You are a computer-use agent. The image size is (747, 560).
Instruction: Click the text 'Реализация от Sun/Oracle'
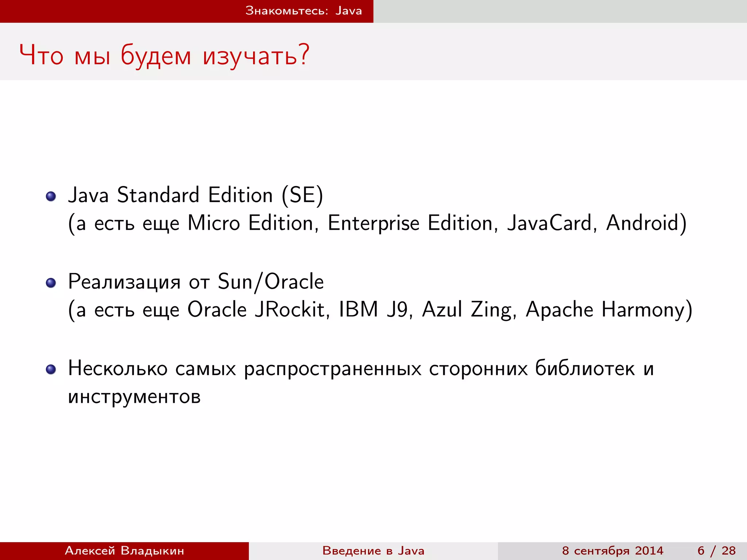(x=196, y=282)
